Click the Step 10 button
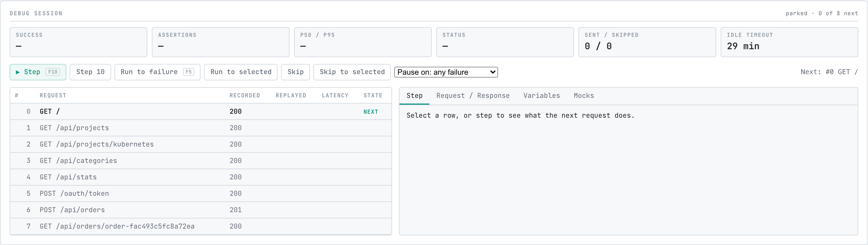Viewport: 868px width, 245px height. pos(90,72)
